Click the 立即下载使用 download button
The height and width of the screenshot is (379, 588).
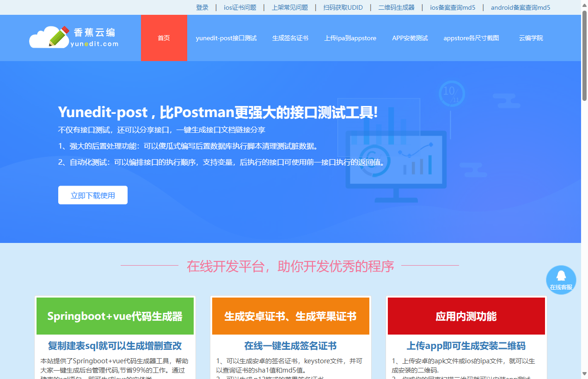(92, 195)
